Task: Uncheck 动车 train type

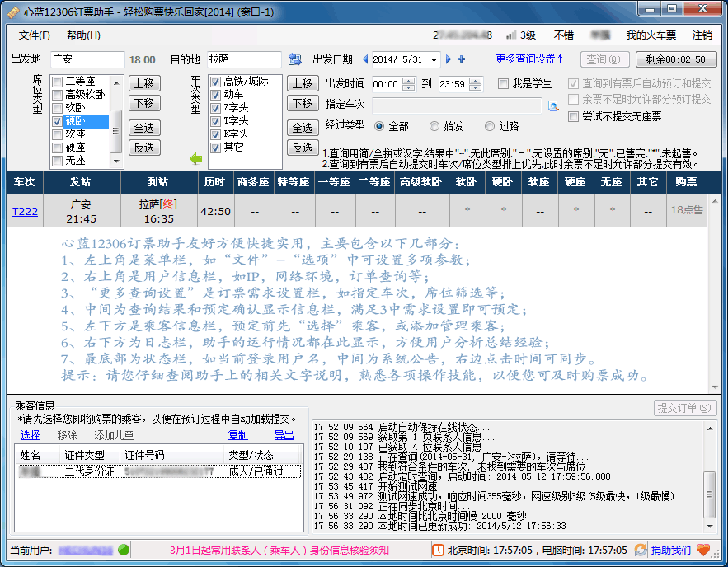Action: (215, 95)
